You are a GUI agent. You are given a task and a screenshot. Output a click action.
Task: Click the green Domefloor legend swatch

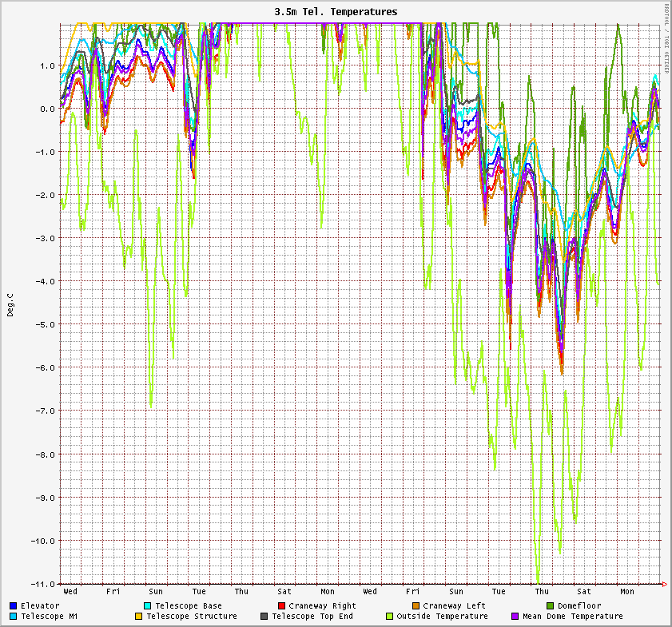(x=551, y=606)
